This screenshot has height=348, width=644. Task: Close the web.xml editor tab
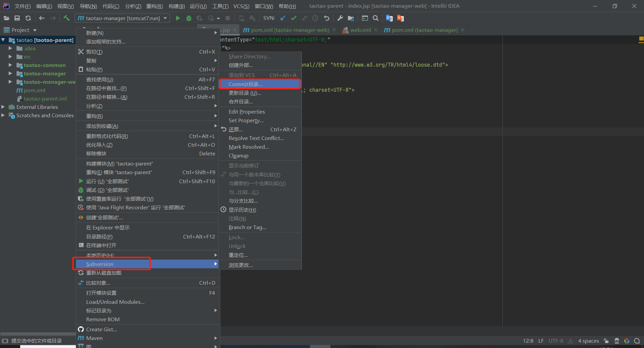point(376,30)
